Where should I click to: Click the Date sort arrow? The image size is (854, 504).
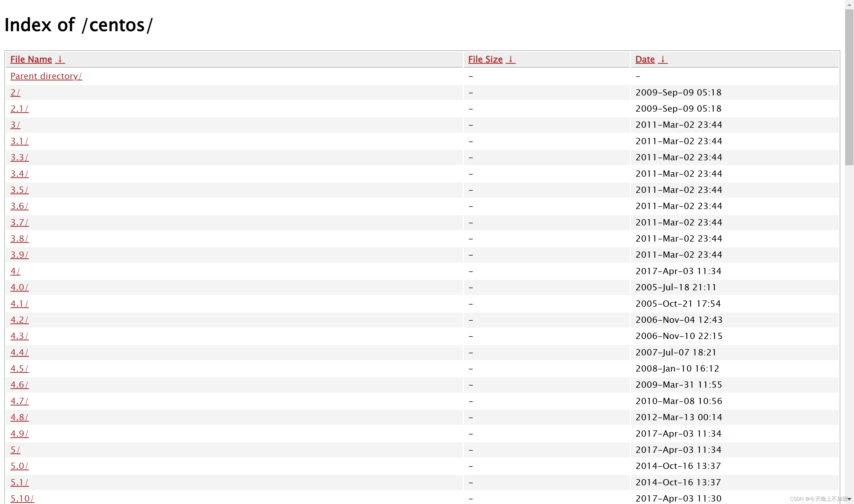point(662,59)
